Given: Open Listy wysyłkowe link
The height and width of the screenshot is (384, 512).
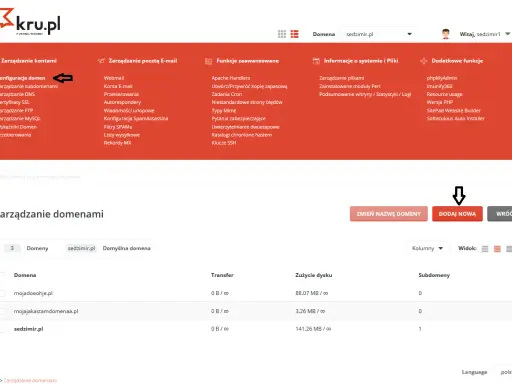Looking at the screenshot, I should pyautogui.click(x=122, y=135).
